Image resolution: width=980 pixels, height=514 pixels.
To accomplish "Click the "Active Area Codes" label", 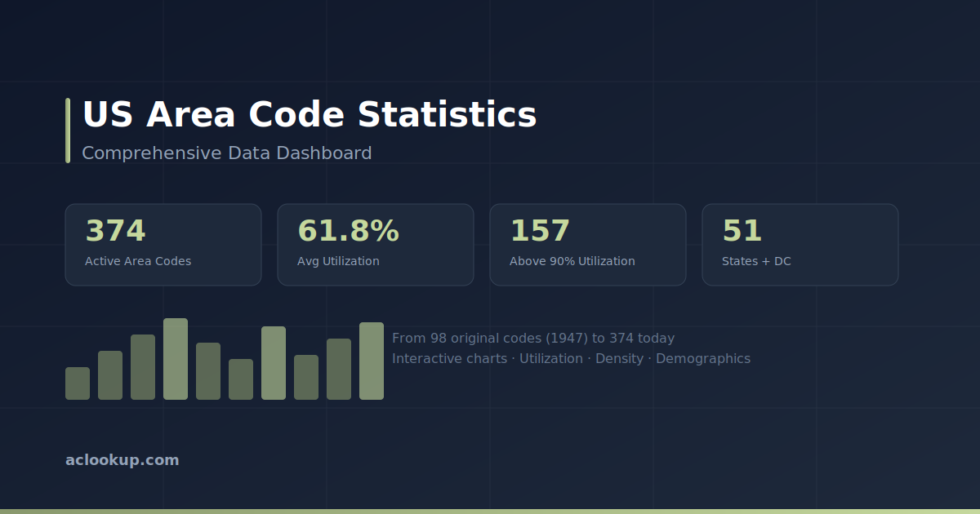I will (138, 261).
